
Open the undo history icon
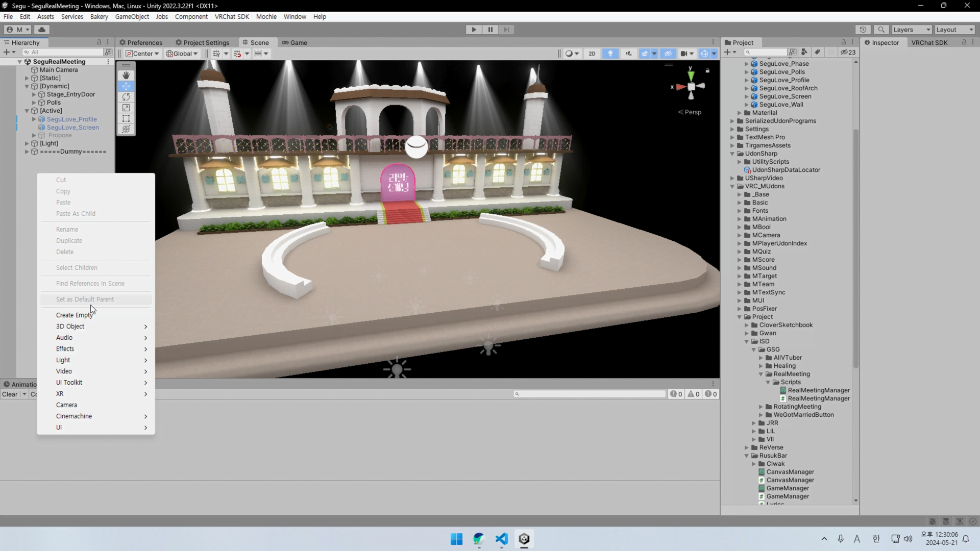point(863,30)
